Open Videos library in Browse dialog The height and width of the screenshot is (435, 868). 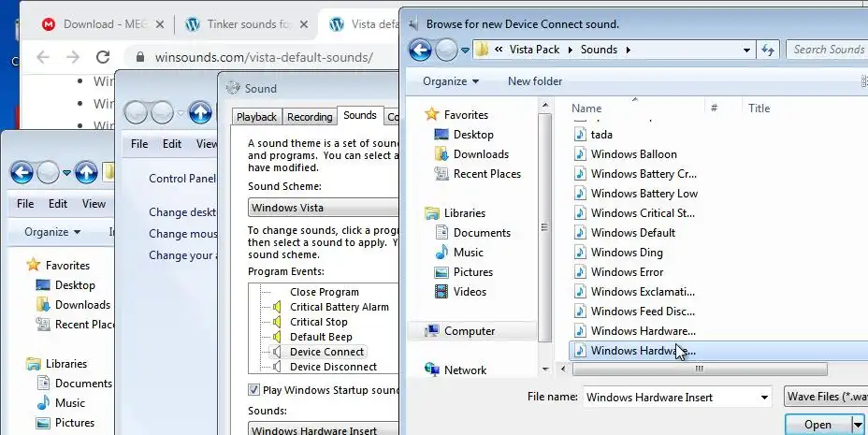[x=470, y=292]
